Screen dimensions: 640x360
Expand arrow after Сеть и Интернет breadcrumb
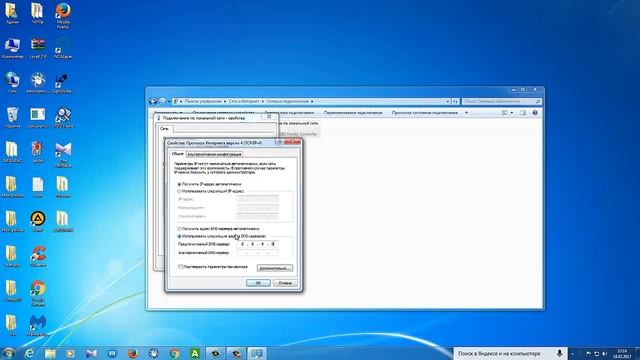click(262, 101)
